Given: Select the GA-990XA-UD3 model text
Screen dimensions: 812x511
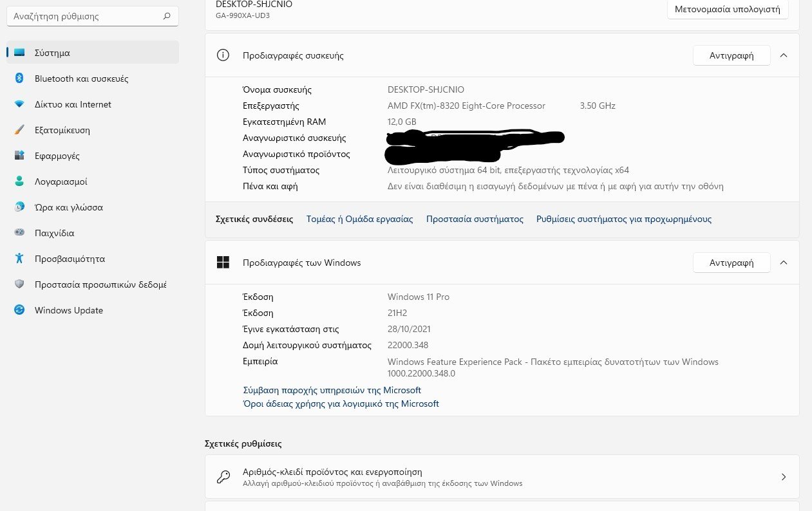Looking at the screenshot, I should [243, 15].
